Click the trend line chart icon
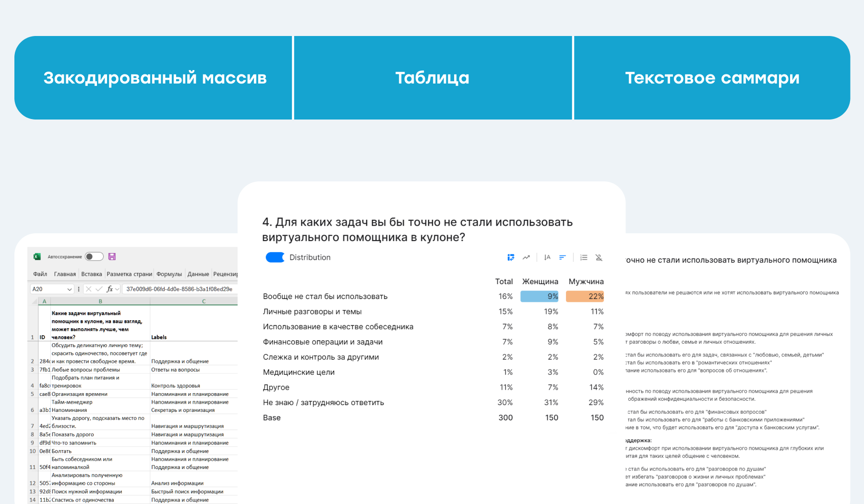The height and width of the screenshot is (504, 864). tap(526, 258)
